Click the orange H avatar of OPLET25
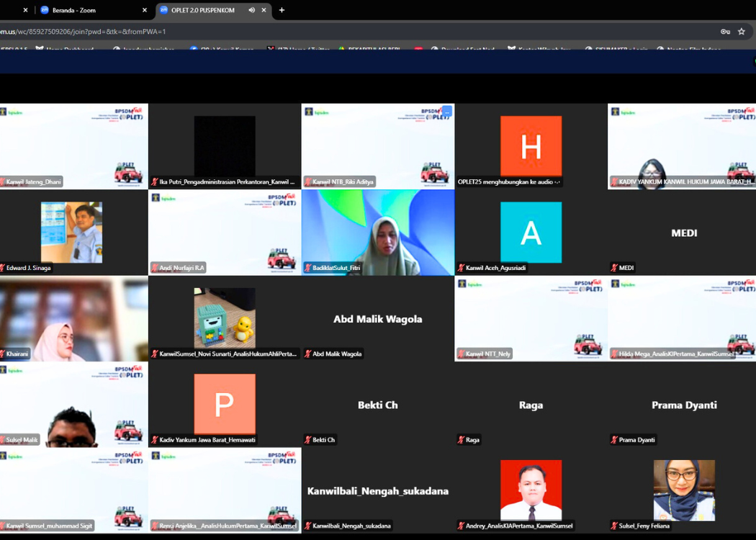 pyautogui.click(x=531, y=146)
